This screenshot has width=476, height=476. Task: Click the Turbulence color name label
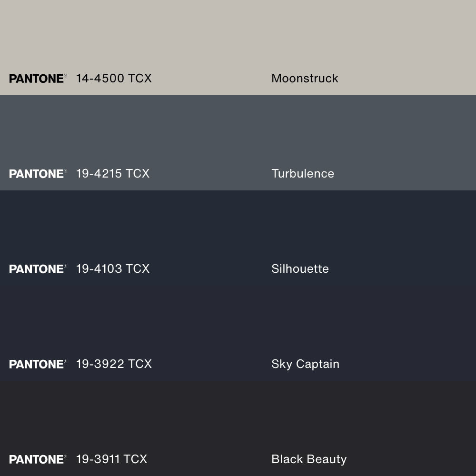click(303, 174)
